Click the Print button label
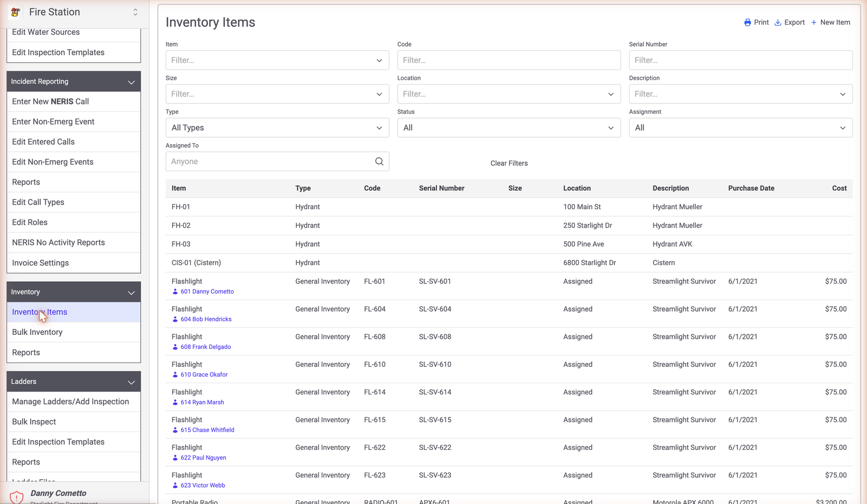The height and width of the screenshot is (504, 867). pyautogui.click(x=761, y=22)
